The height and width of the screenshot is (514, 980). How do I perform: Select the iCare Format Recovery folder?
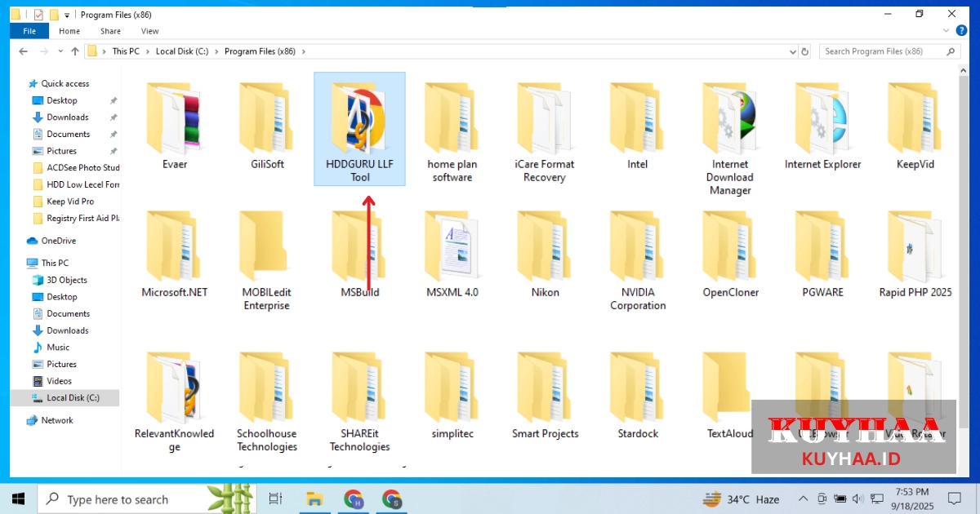click(x=545, y=133)
